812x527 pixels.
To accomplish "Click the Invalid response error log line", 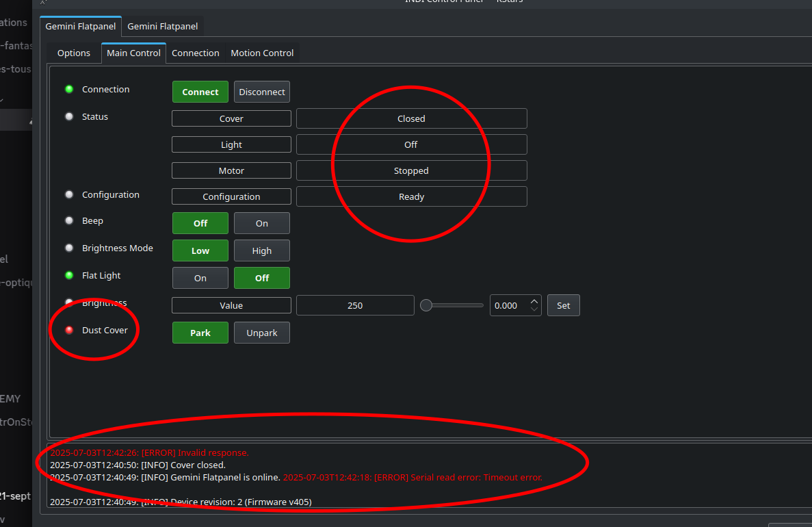I will point(150,452).
